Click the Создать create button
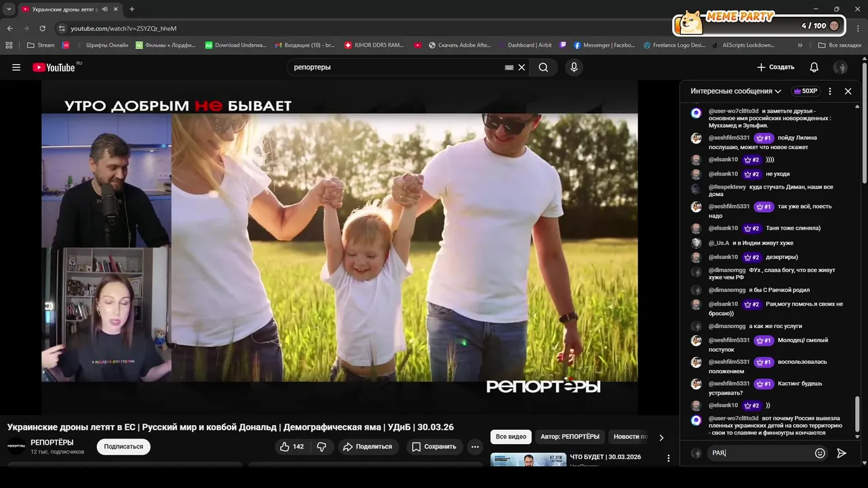This screenshot has height=488, width=868. click(x=775, y=67)
